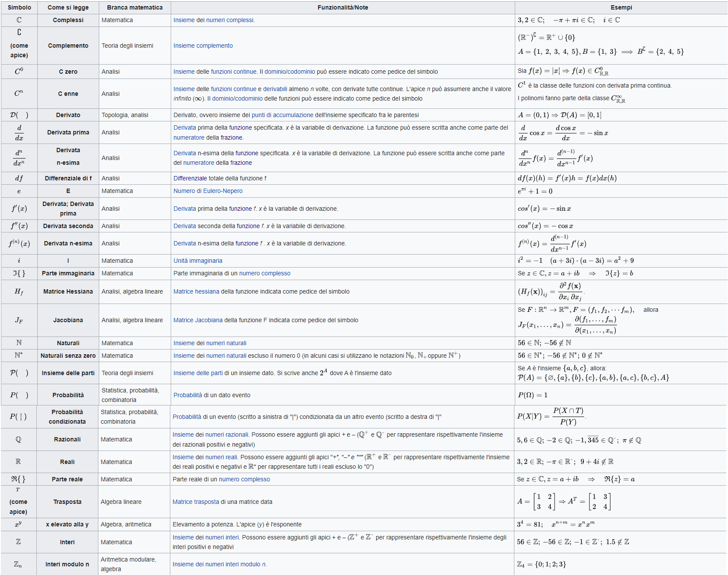
Task: Open 'Derivata' link in Derivata seconda row
Action: pos(185,226)
